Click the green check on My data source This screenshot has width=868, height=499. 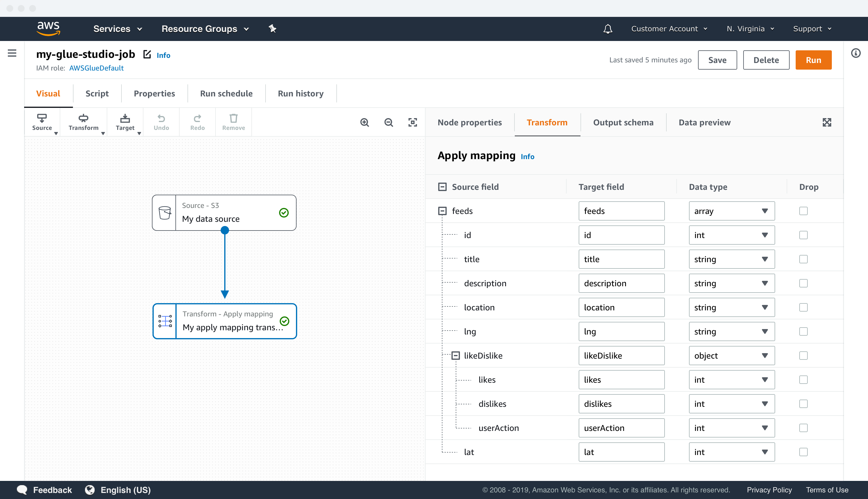(x=284, y=213)
